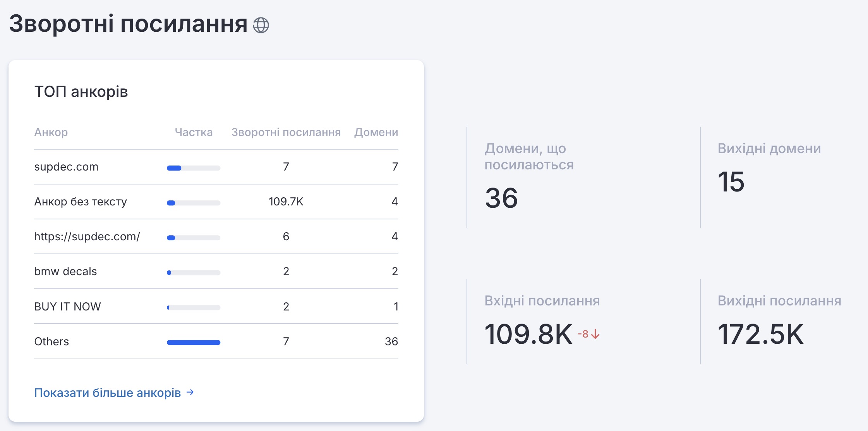Click the Others share progress bar

(194, 342)
